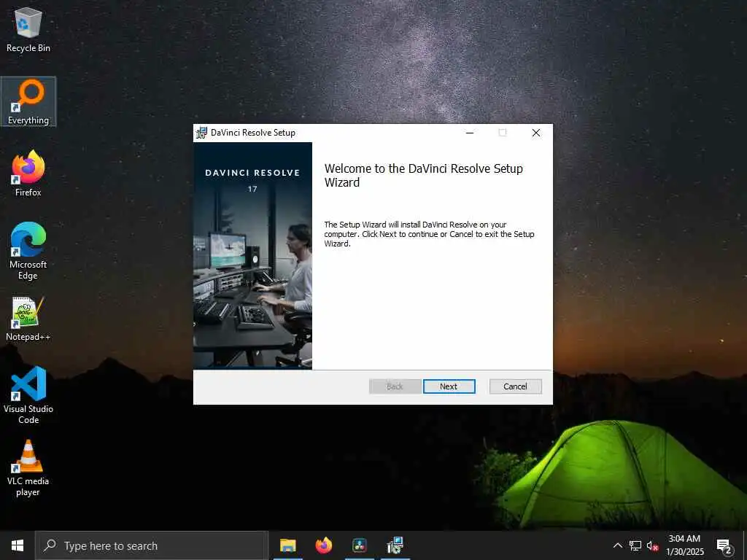Click the DaVinci Resolve Setup title bar icon
Image resolution: width=747 pixels, height=560 pixels.
coord(201,133)
